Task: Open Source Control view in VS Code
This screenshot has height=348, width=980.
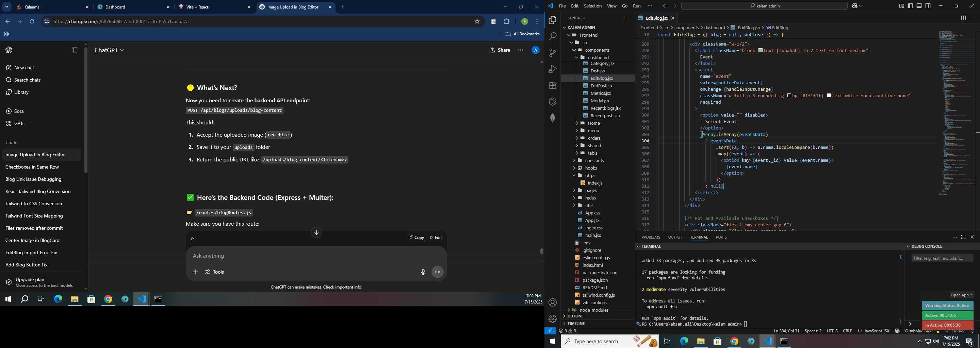Action: click(x=552, y=53)
